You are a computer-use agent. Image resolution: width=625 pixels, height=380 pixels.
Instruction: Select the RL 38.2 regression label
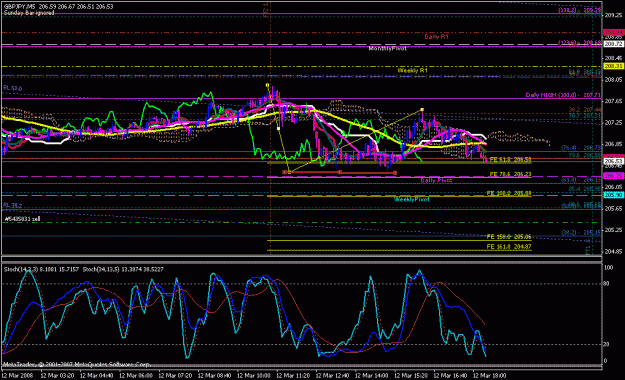pos(13,205)
